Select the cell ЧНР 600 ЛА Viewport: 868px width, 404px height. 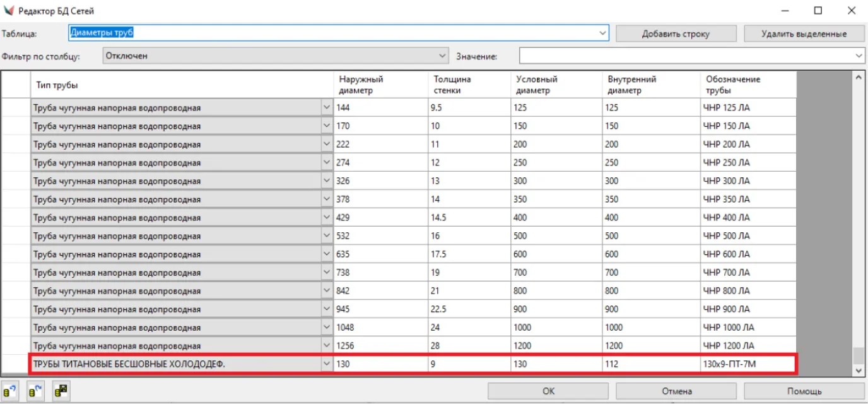point(749,254)
